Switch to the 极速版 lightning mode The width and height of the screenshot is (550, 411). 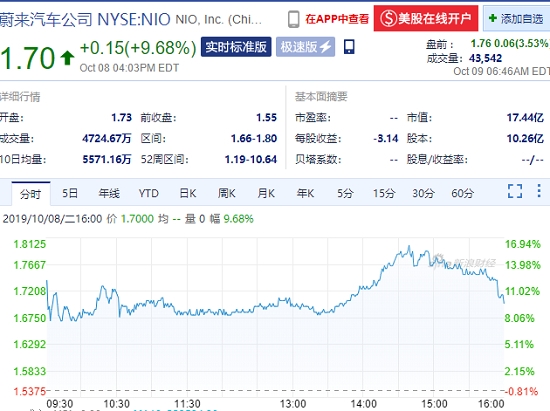305,47
